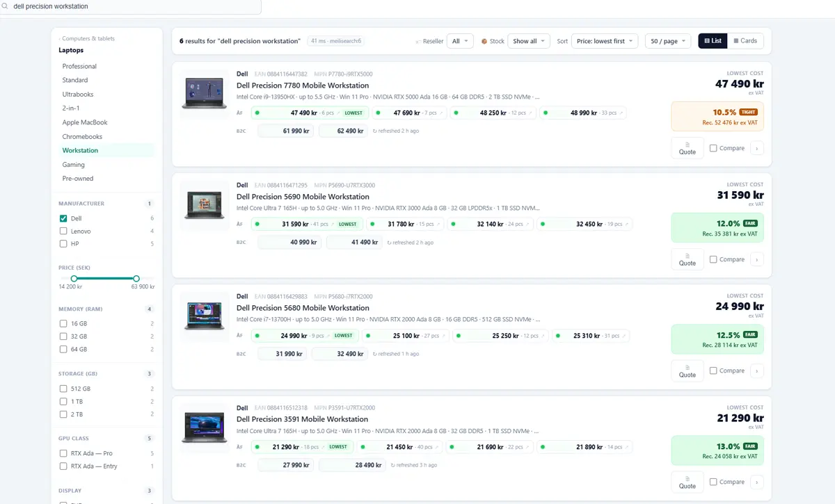
Task: Open the Sort Price: lowest first dropdown
Action: 605,41
